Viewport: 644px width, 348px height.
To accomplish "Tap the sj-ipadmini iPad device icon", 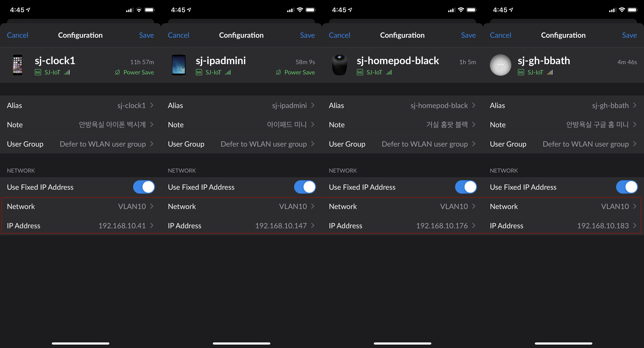I will pyautogui.click(x=178, y=65).
